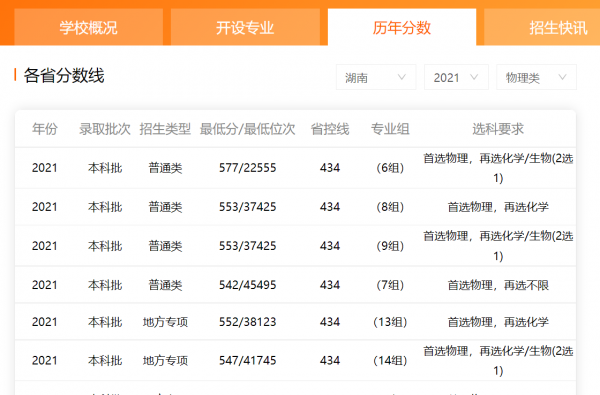Click the 选科要求 column header
This screenshot has height=395, width=600.
(498, 129)
